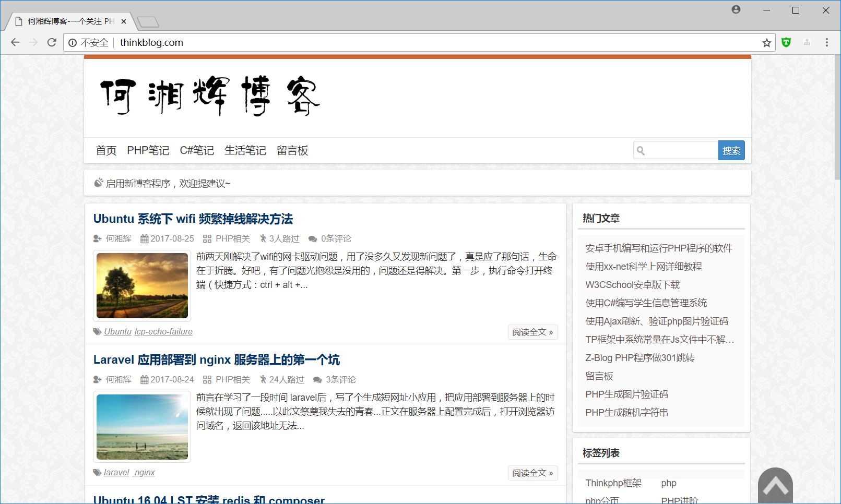Open the beach post thumbnail

click(142, 427)
